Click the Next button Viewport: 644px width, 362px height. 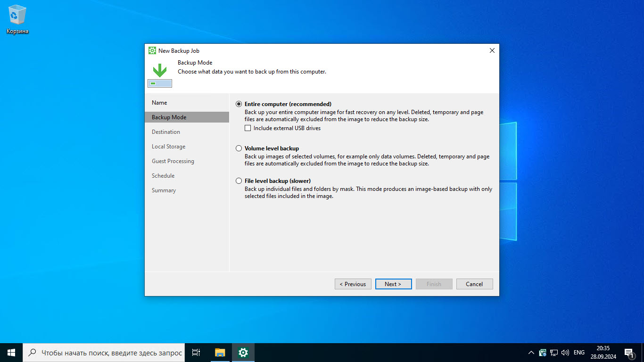(x=394, y=284)
